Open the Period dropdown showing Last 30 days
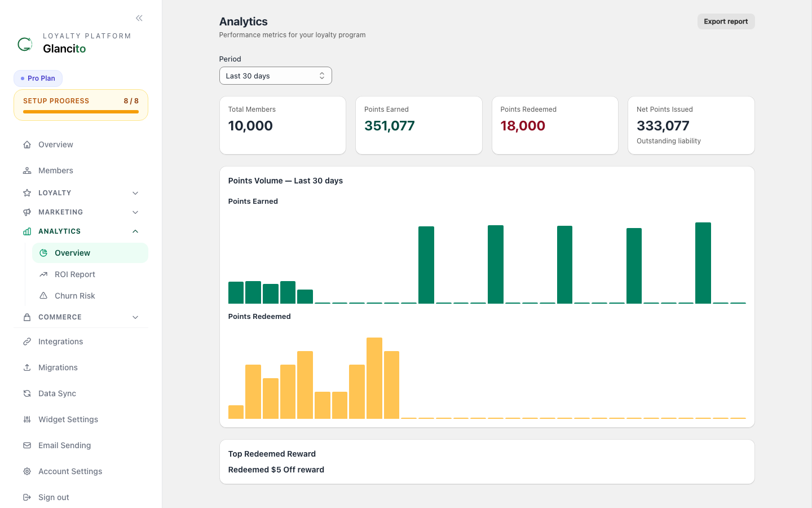The image size is (812, 508). (x=275, y=76)
